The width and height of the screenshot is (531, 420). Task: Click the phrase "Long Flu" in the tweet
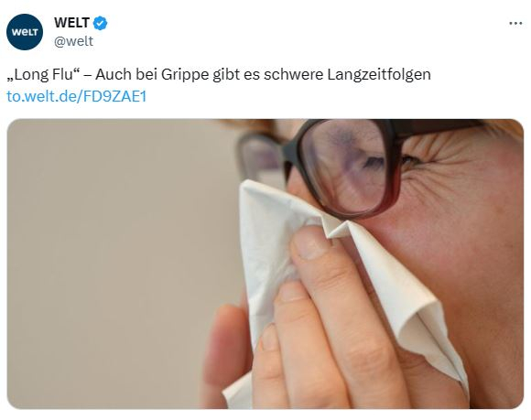coord(44,74)
